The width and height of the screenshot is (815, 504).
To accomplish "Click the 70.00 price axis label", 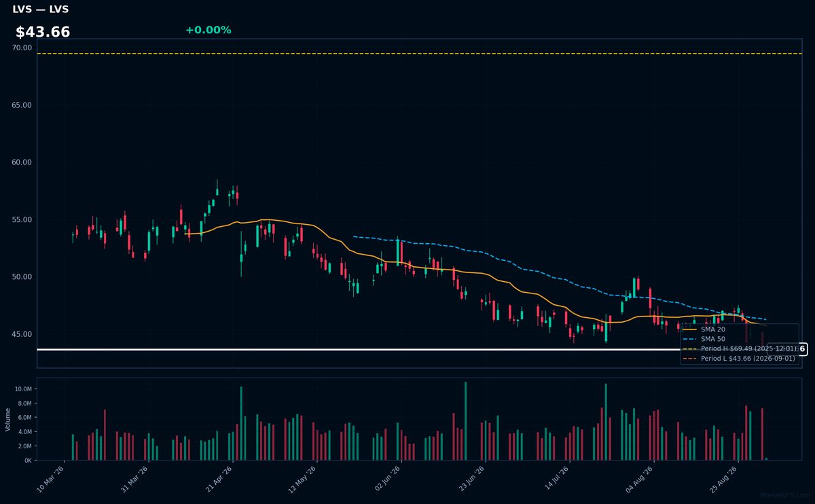I will point(22,48).
